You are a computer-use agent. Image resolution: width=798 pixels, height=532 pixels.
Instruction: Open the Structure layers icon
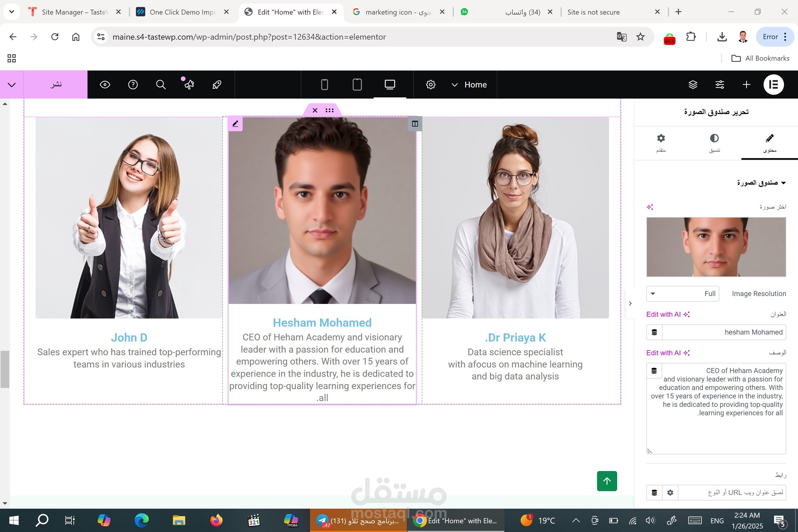coord(693,85)
